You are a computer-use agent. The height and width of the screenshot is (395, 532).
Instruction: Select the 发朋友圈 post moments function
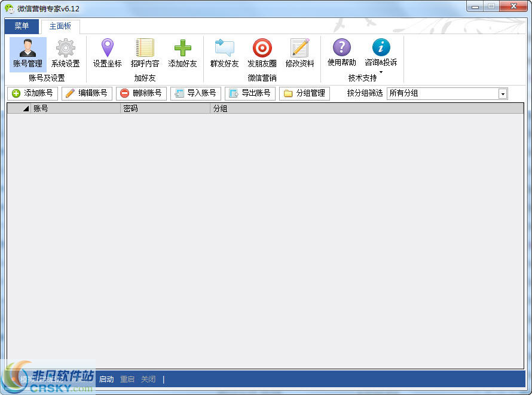pos(261,53)
